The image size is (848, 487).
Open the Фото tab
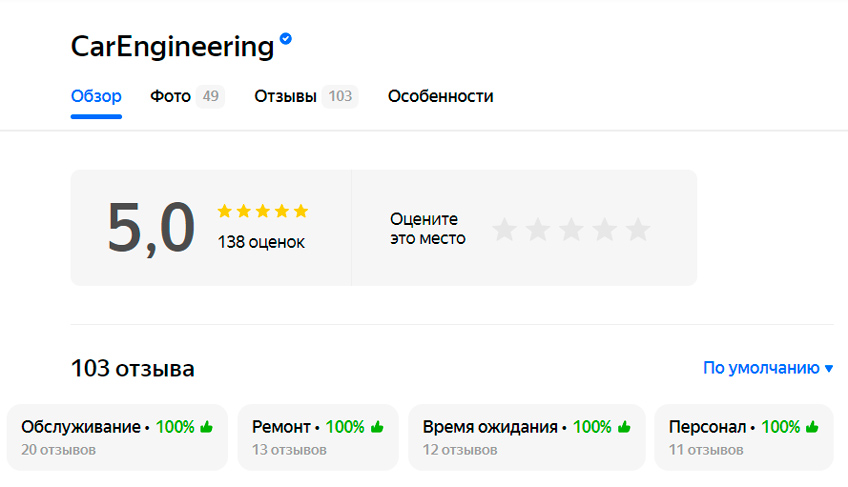tap(187, 96)
